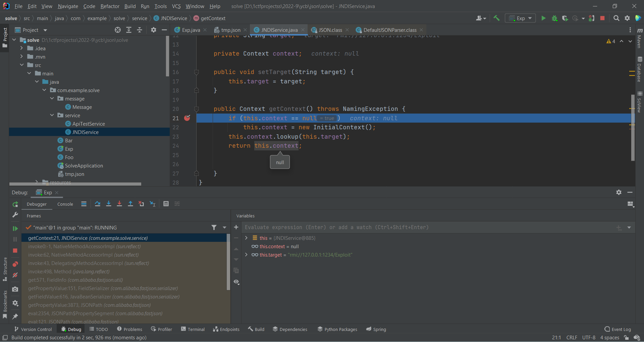Collapse the service package
644x342 pixels.
click(52, 115)
